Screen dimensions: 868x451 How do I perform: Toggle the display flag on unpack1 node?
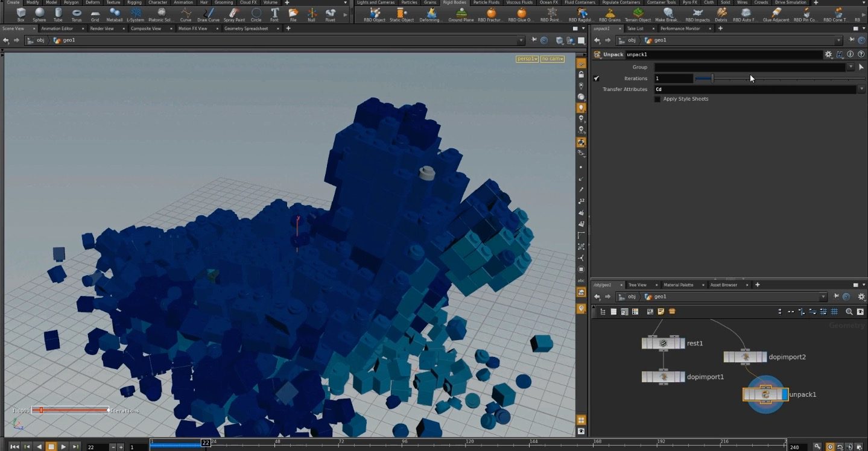pos(785,394)
